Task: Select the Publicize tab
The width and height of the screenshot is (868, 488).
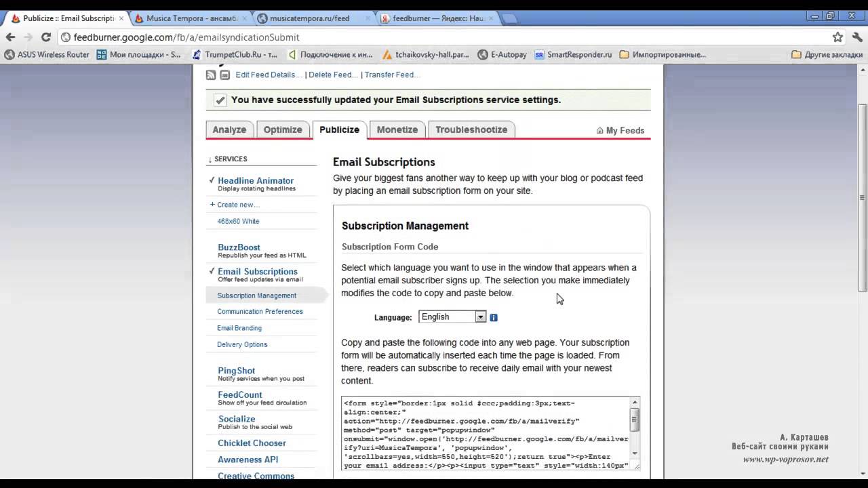Action: [x=339, y=129]
